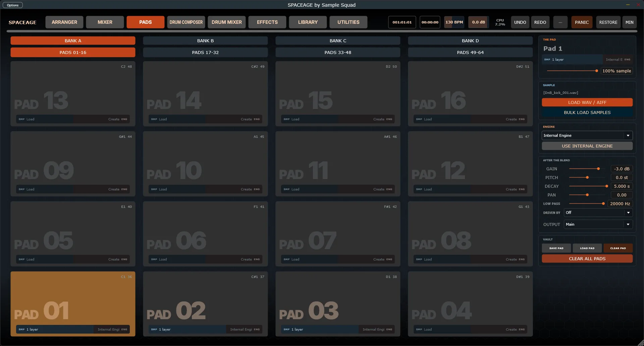Open the ARRANGER tab
The height and width of the screenshot is (346, 644).
64,22
